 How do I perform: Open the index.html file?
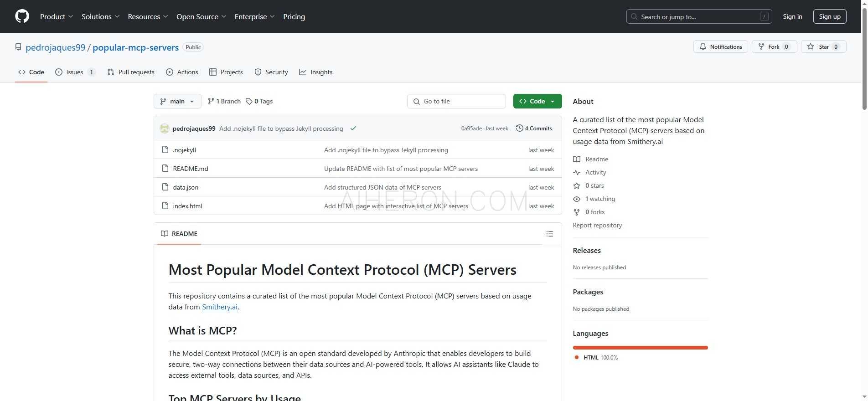pyautogui.click(x=188, y=206)
